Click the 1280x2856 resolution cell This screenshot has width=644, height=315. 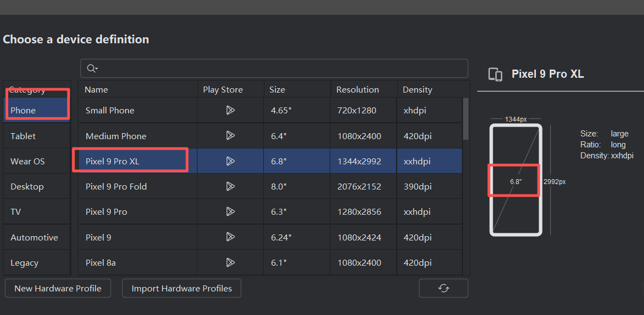[364, 211]
